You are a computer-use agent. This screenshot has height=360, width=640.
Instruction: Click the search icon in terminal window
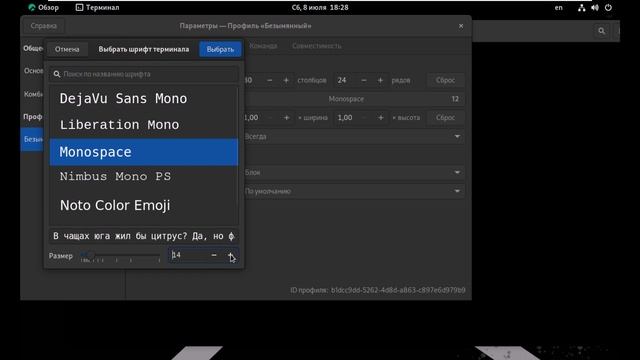click(602, 31)
